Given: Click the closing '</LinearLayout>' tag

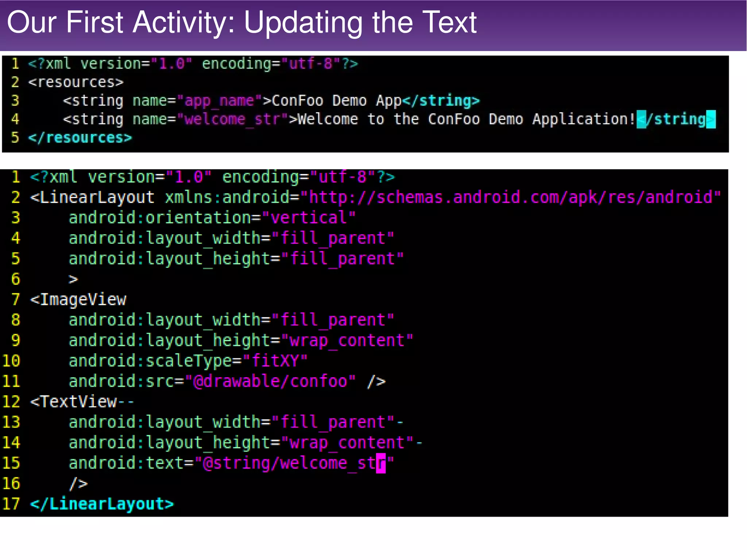Looking at the screenshot, I should click(x=102, y=504).
